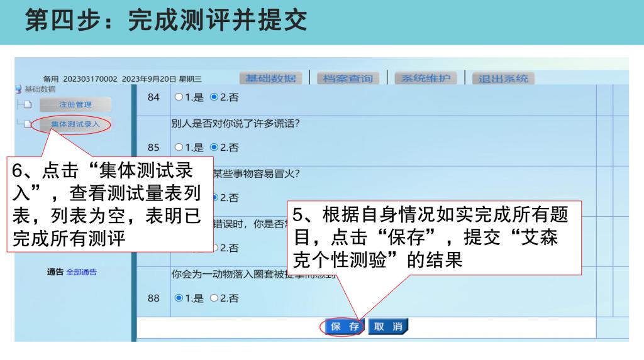Click the question text for item 85
Image resolution: width=644 pixels, height=360 pixels.
(x=235, y=123)
